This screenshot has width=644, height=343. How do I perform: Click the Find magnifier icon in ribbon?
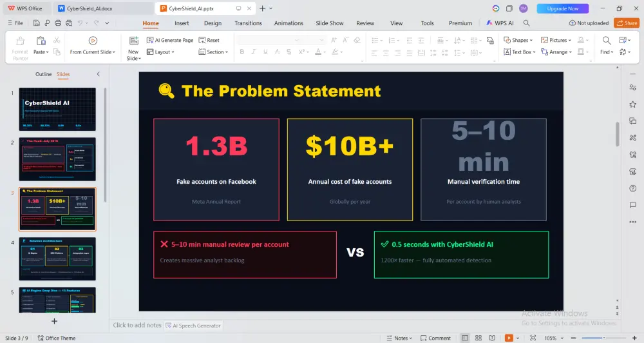(x=606, y=41)
